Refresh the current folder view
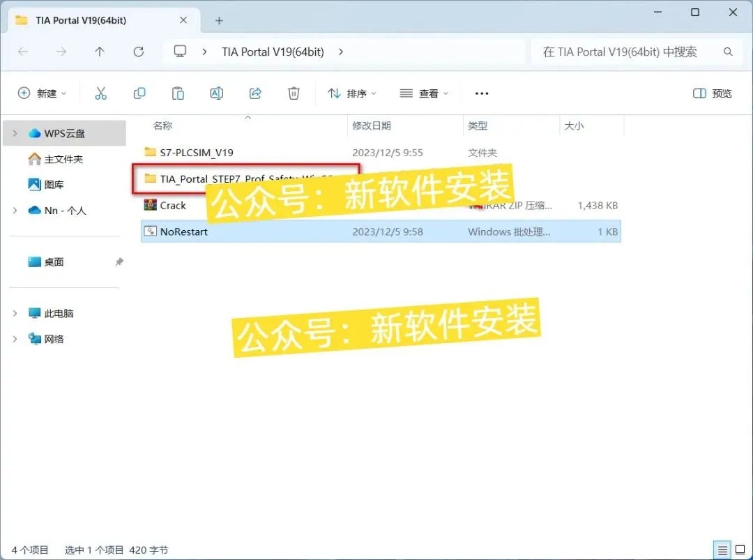753x560 pixels. pos(138,52)
